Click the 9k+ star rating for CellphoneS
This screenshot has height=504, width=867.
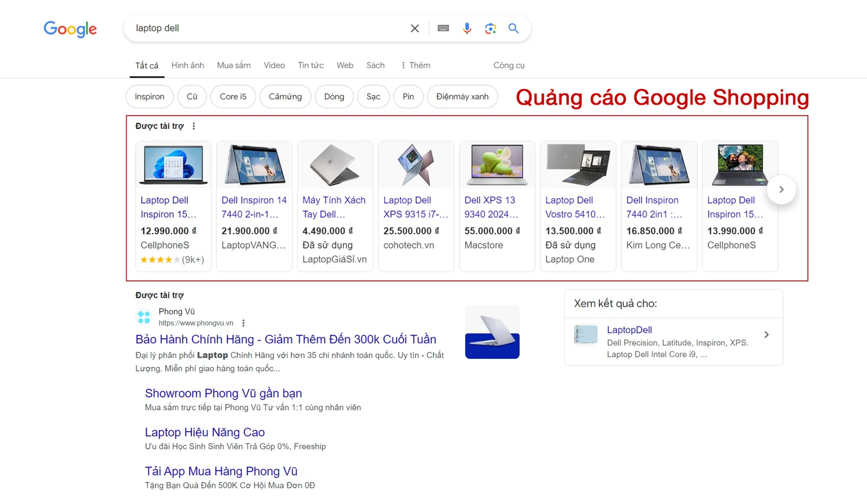(x=172, y=260)
